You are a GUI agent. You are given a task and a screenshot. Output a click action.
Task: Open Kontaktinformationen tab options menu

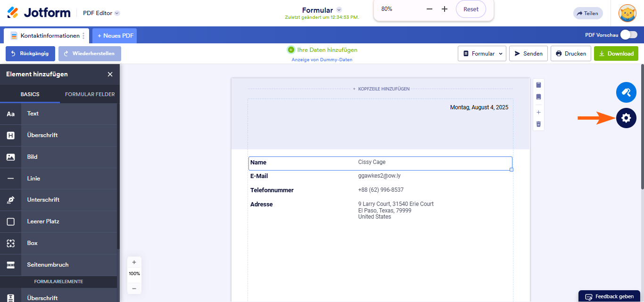[x=84, y=36]
